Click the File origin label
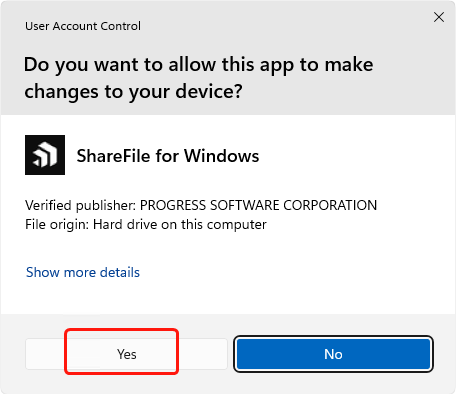Image resolution: width=456 pixels, height=394 pixels. [57, 224]
